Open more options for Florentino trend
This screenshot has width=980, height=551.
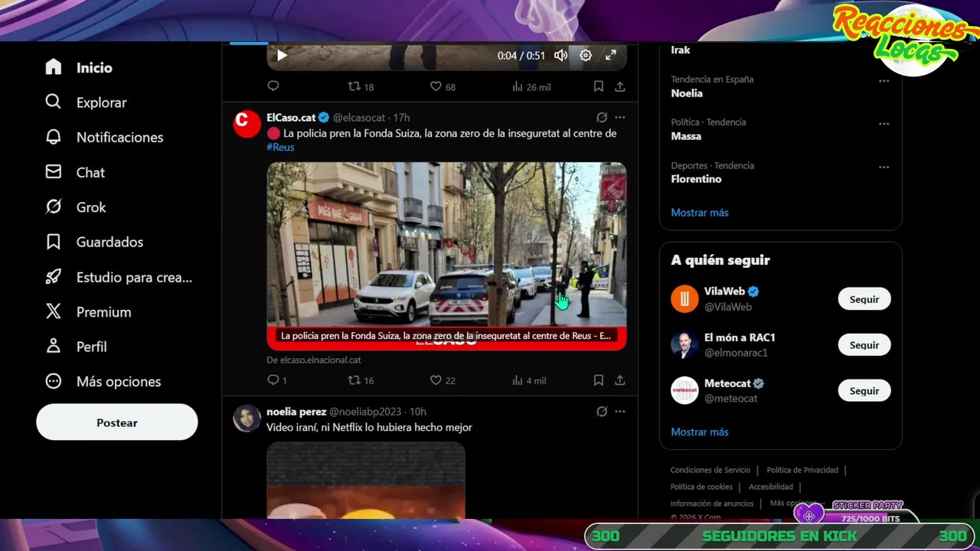(884, 167)
